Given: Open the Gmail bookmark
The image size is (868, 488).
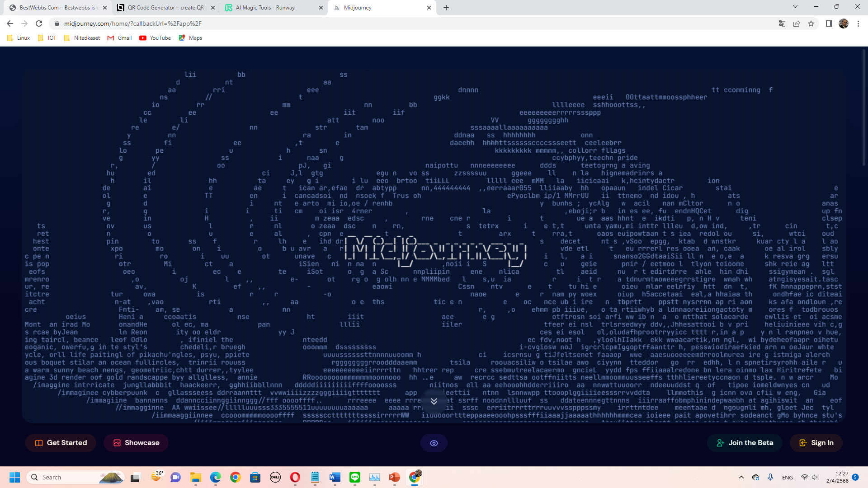Looking at the screenshot, I should [119, 38].
